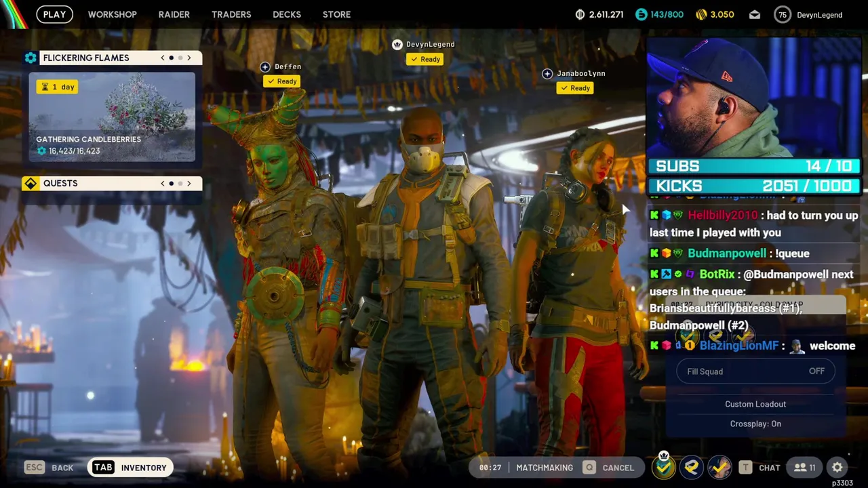Open the RAIDER tab
Viewport: 868px width, 488px height.
pos(174,14)
